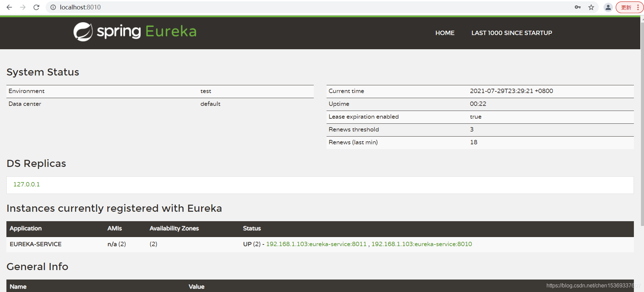
Task: Reload the localhost:8010 page
Action: point(36,7)
